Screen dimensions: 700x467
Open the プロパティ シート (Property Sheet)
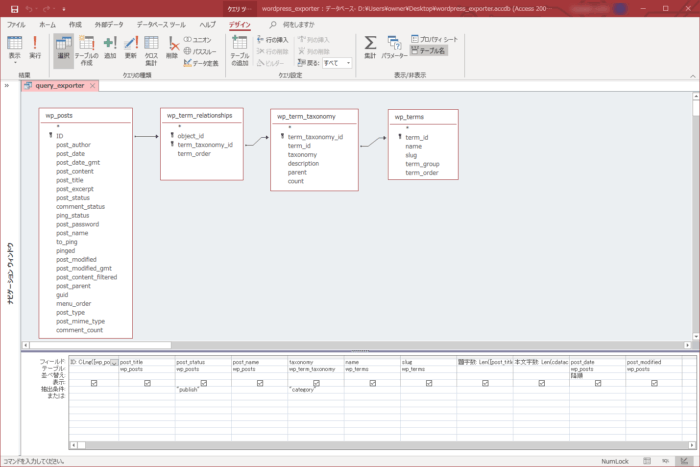(x=434, y=39)
